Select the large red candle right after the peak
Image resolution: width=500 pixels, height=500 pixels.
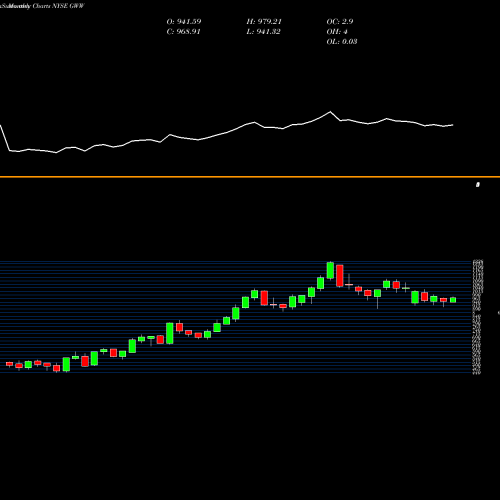click(x=340, y=276)
